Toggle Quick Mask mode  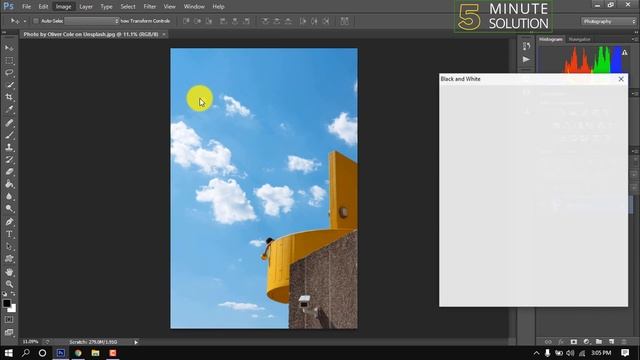pyautogui.click(x=9, y=320)
